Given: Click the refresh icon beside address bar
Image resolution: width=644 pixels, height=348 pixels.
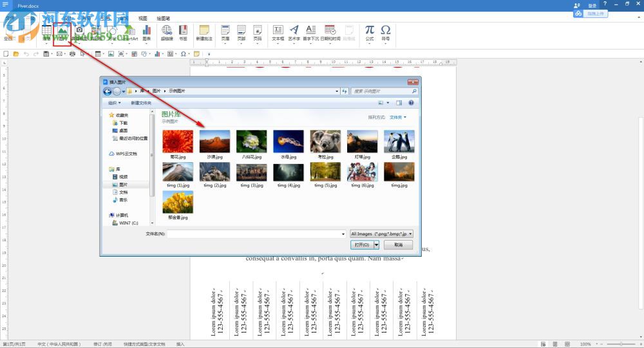Looking at the screenshot, I should pos(345,91).
